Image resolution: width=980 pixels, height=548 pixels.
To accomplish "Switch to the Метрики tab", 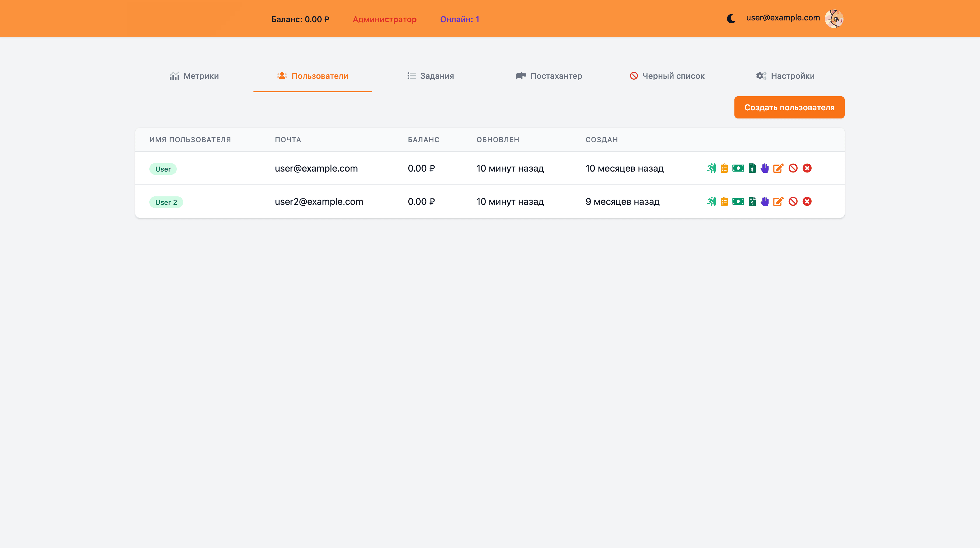I will (194, 76).
